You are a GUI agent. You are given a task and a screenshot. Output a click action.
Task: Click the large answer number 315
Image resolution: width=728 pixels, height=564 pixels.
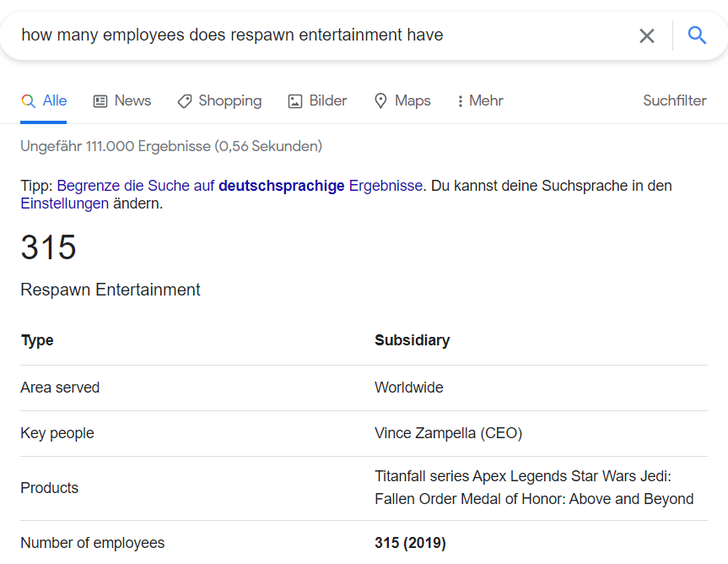48,247
